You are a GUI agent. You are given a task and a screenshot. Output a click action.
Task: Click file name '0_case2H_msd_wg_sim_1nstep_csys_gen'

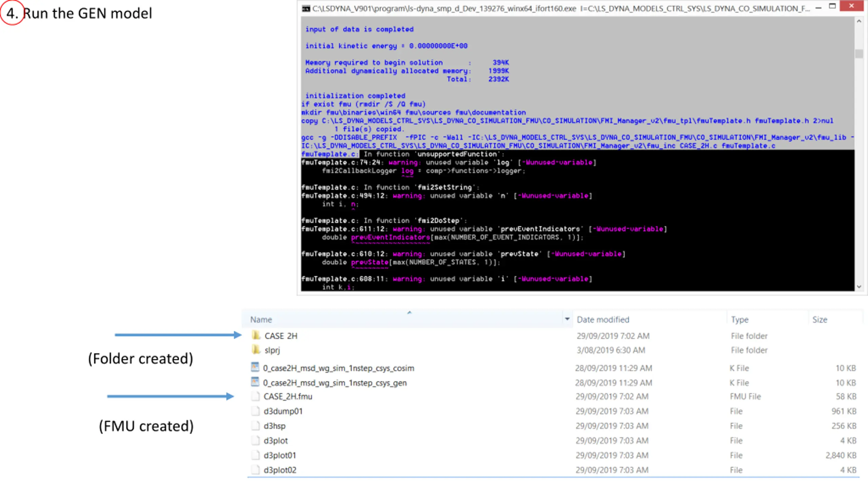(x=335, y=383)
